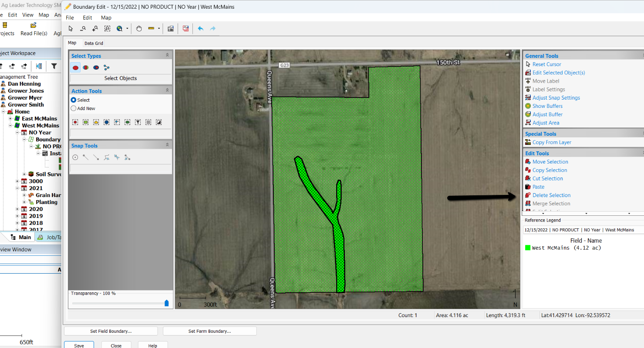This screenshot has width=644, height=348.
Task: Expand the East McMains tree node
Action: point(10,119)
